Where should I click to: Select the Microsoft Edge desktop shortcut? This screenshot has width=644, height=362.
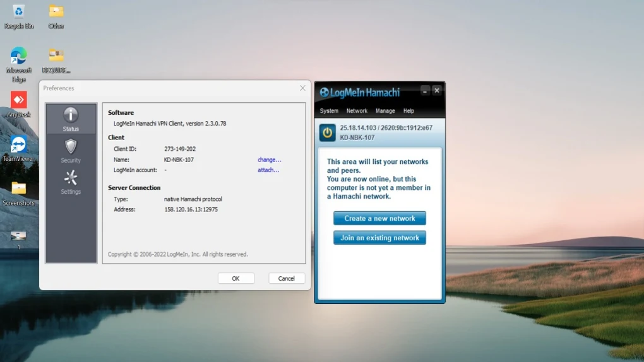(19, 56)
